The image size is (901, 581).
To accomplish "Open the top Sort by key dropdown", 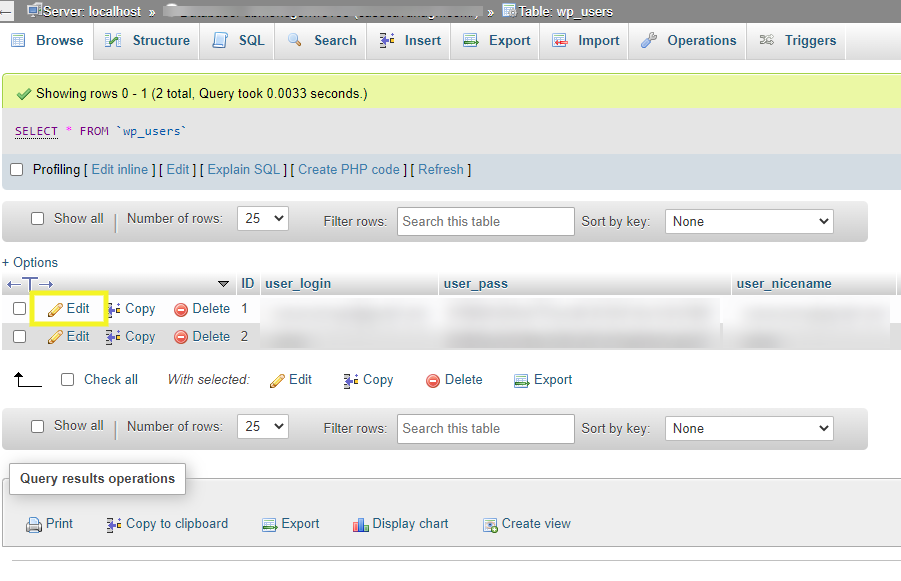I will click(749, 221).
